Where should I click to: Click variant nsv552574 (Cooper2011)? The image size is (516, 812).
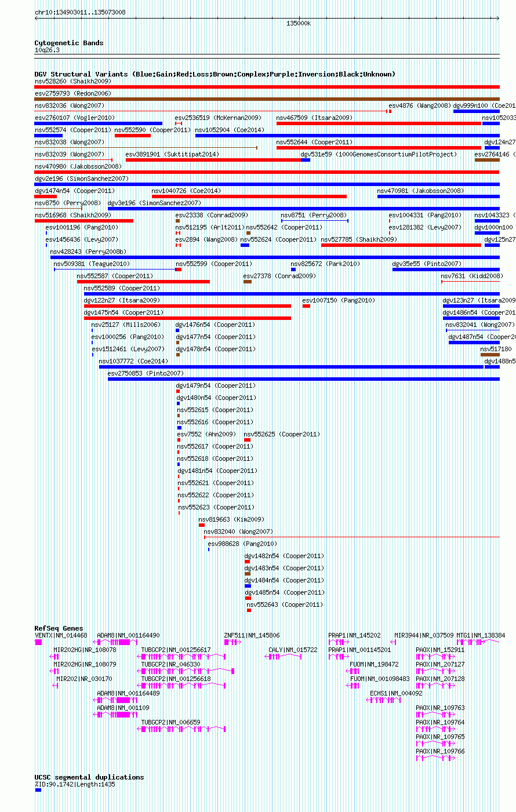point(49,136)
